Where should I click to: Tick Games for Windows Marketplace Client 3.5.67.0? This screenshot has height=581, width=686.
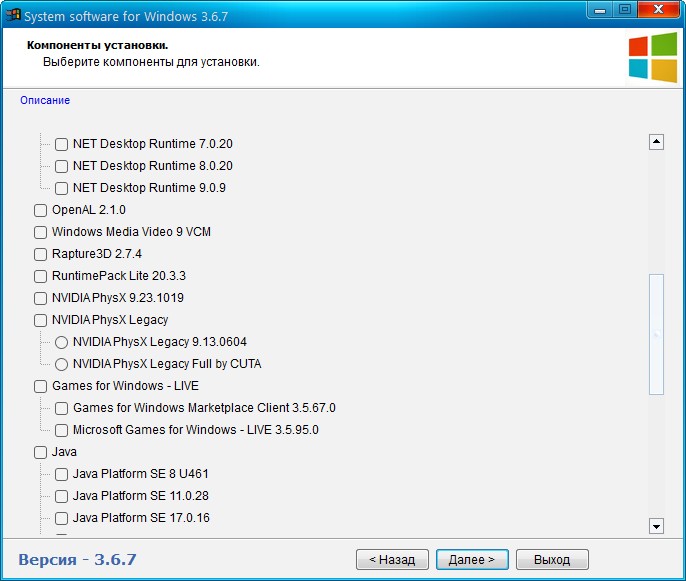pos(61,408)
